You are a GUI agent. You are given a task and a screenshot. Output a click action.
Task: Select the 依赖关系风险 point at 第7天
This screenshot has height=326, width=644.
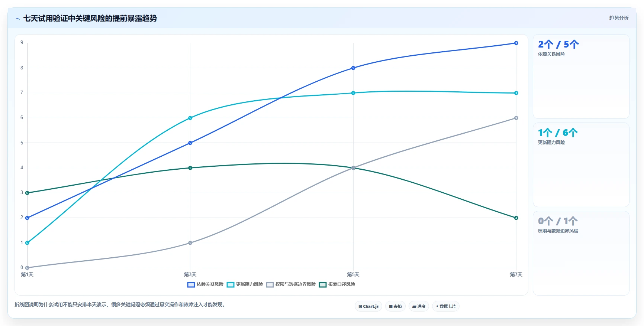[x=516, y=43]
